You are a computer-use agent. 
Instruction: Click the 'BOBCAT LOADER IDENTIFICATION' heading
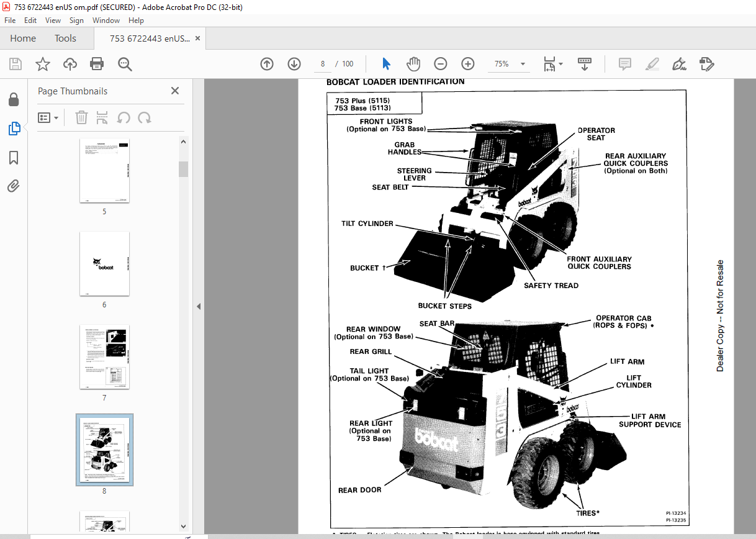(395, 81)
